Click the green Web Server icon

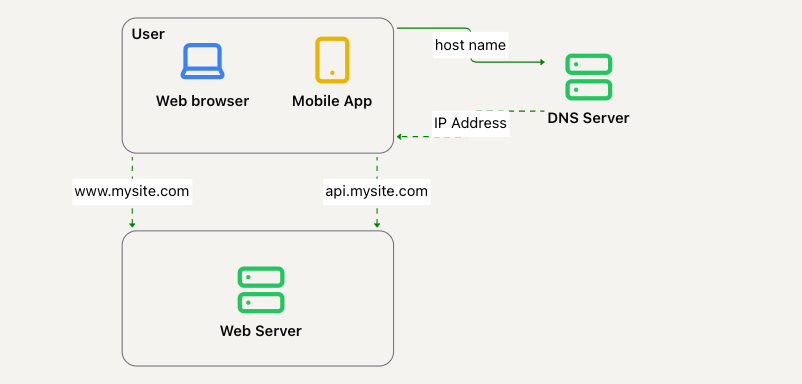coord(261,290)
